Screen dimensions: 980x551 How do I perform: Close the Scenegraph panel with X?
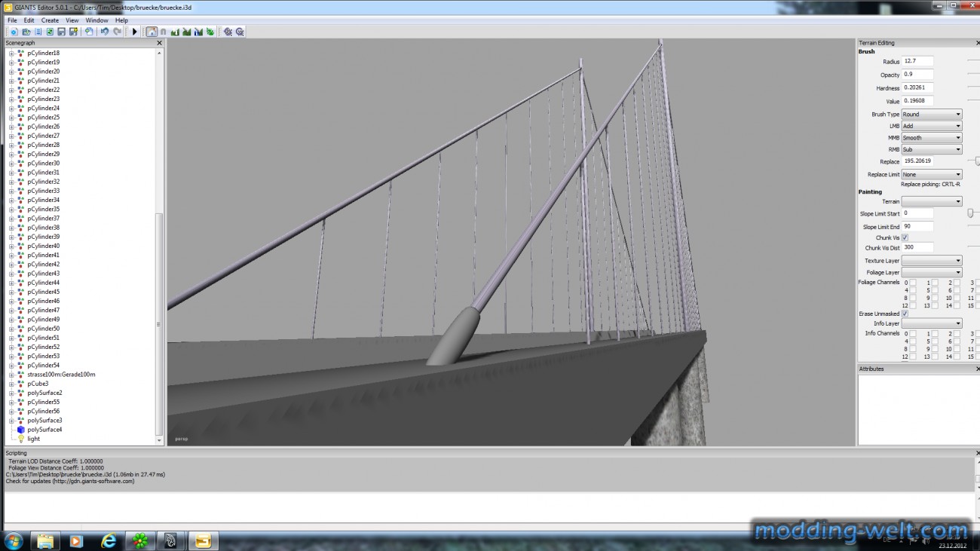[159, 43]
